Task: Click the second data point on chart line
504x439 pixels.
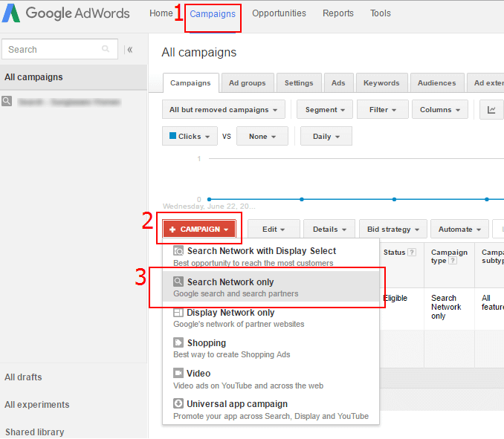Action: click(x=302, y=199)
